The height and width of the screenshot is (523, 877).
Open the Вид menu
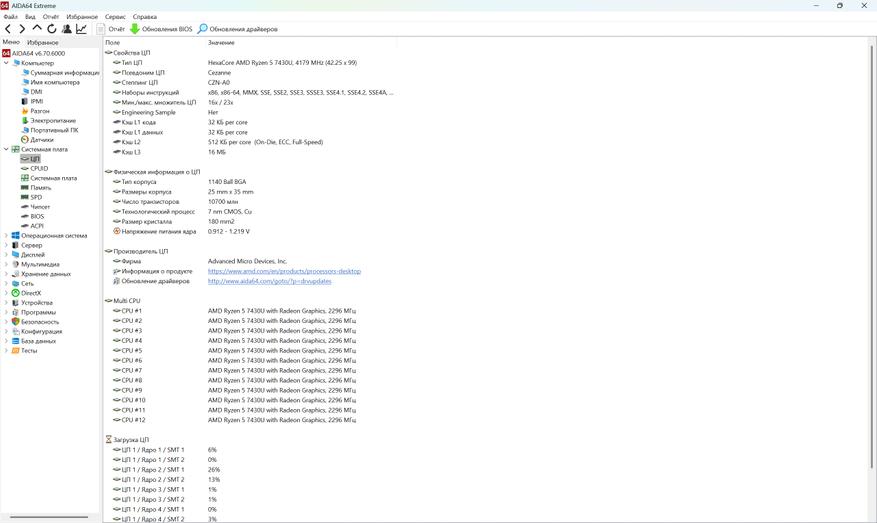tap(30, 17)
